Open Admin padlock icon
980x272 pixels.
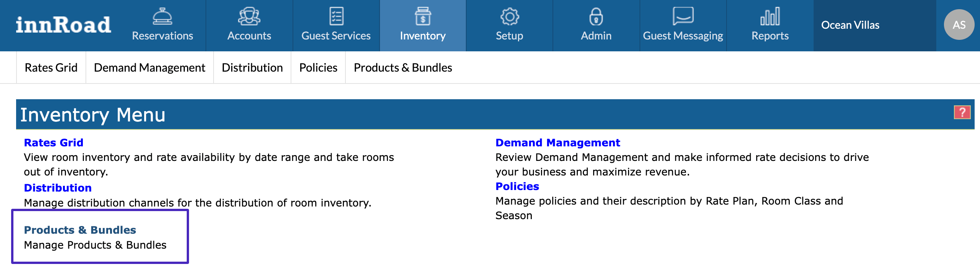(x=596, y=16)
